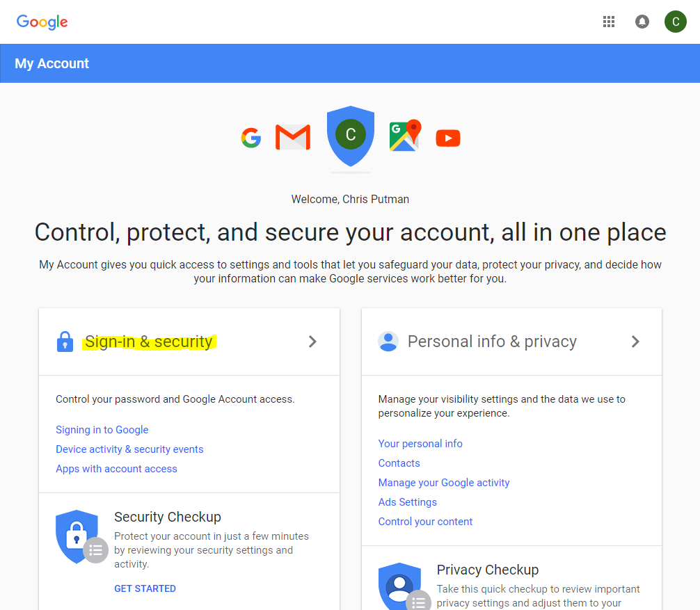Screen dimensions: 700x610
Task: Expand Sign-in & security chevron arrow
Action: coord(312,342)
